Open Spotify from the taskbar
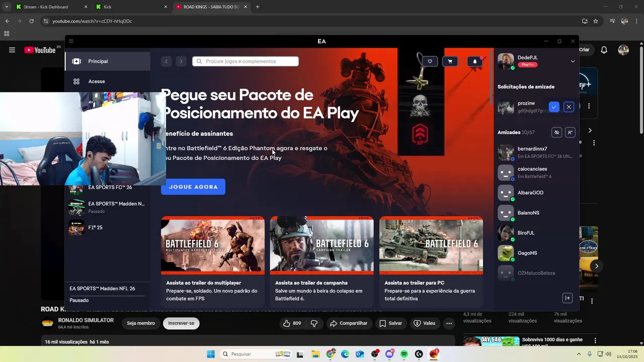Screen dimensions: 644x362 (x=404, y=354)
